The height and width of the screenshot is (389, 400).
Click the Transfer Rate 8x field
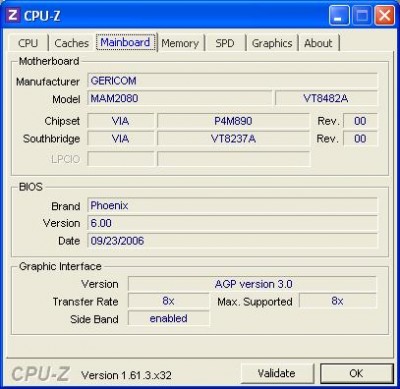coord(169,301)
